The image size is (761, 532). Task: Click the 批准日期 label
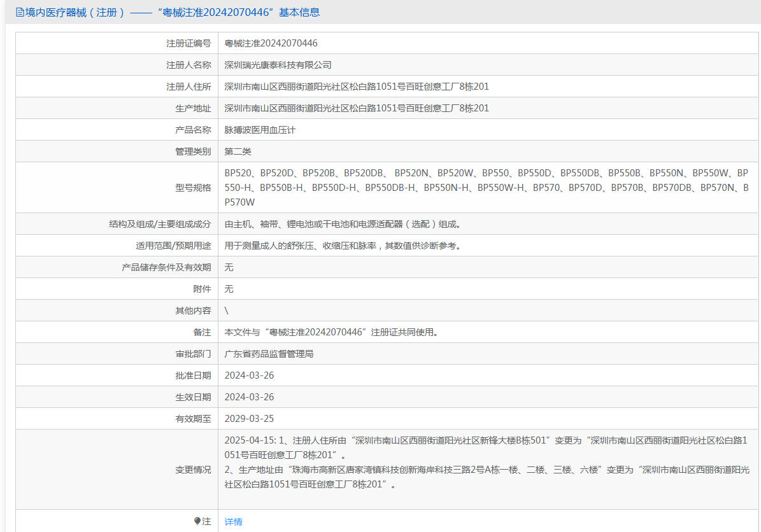click(x=193, y=375)
